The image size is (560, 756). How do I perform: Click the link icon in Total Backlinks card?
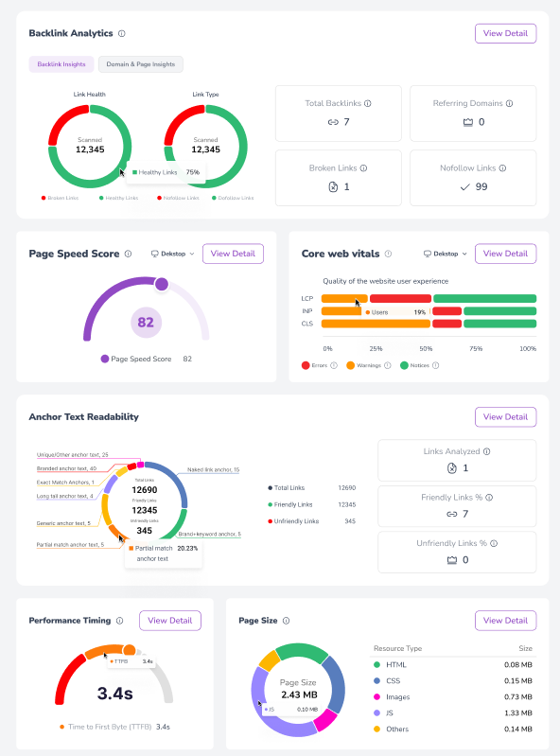(333, 122)
